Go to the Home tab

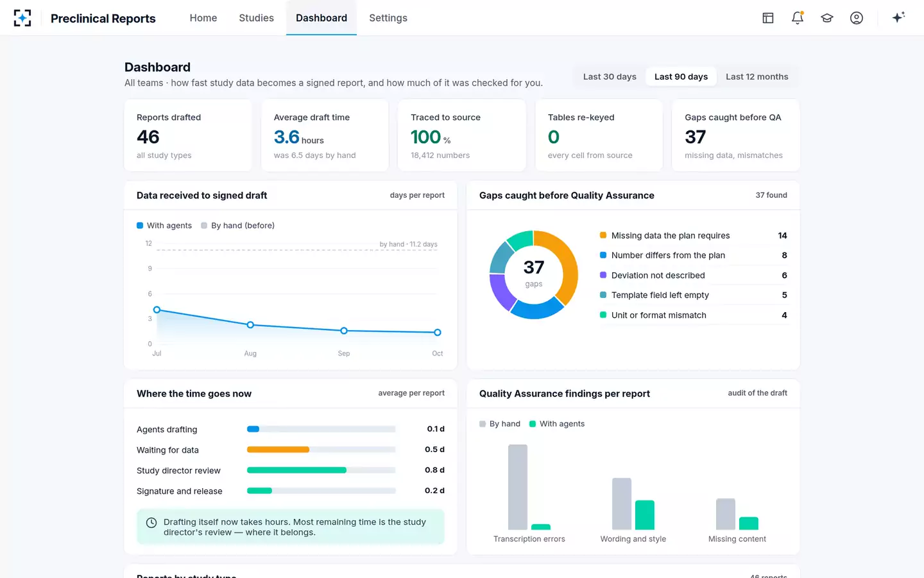[x=203, y=18]
